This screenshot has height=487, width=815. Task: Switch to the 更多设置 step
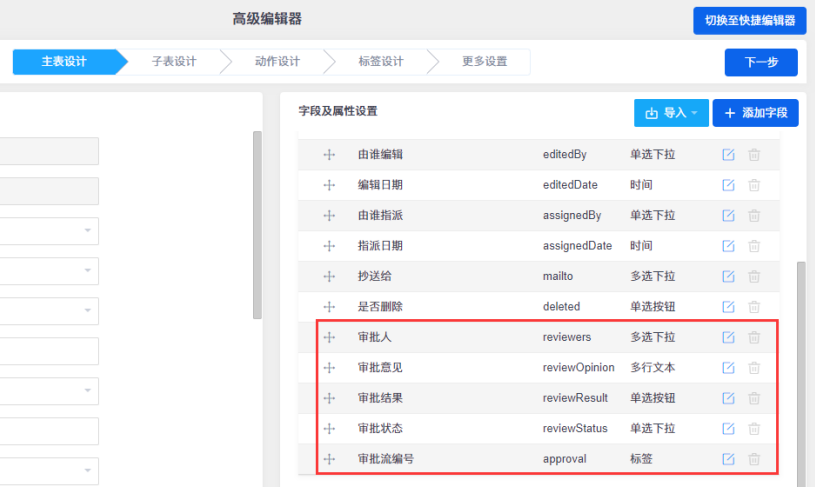[485, 62]
